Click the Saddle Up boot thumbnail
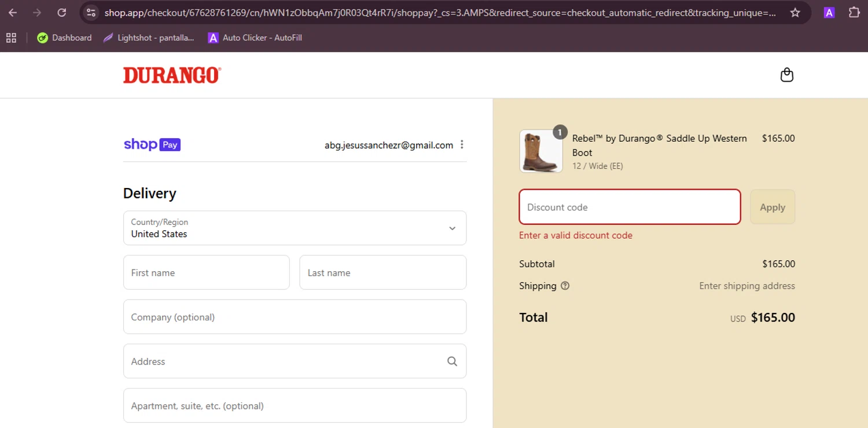Image resolution: width=868 pixels, height=428 pixels. (541, 152)
